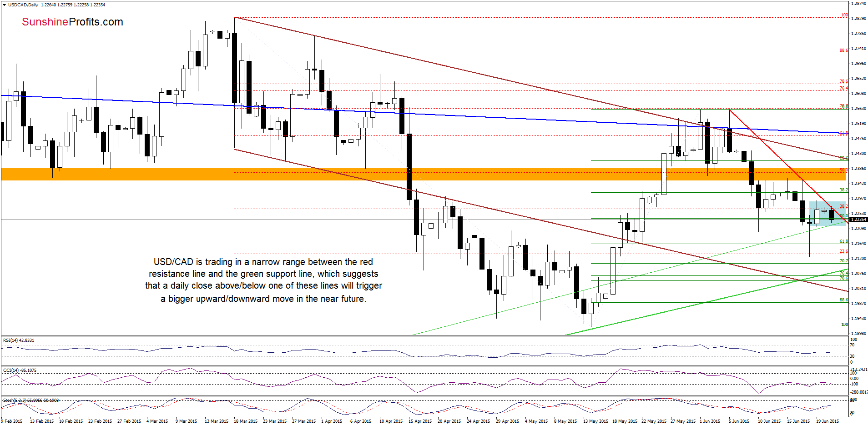Click the 1.28290 price axis label
The image size is (868, 425).
click(858, 18)
